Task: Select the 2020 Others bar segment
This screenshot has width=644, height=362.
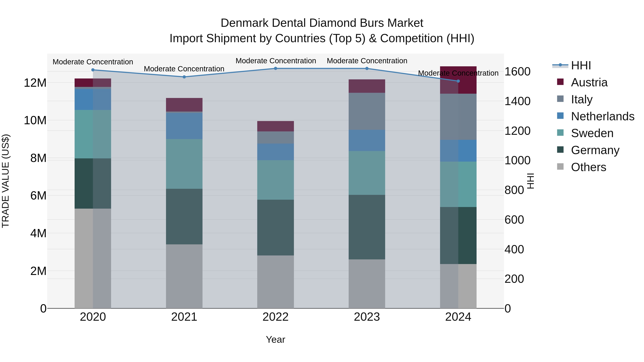Action: (x=93, y=258)
